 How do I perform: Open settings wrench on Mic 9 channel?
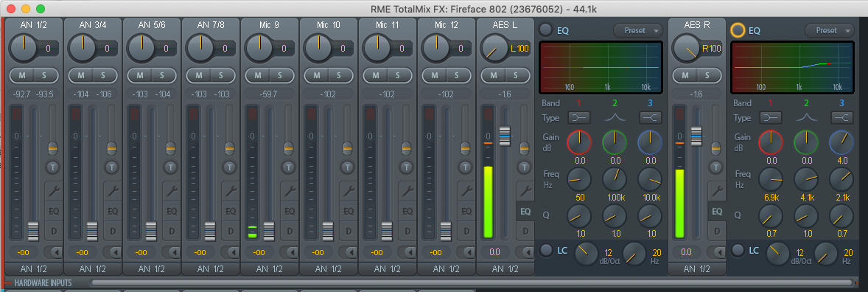(289, 191)
